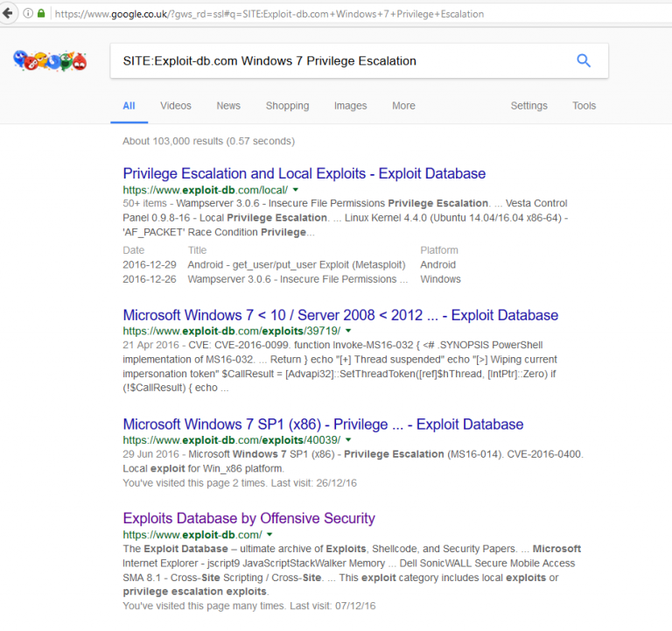Open Privilege Escalation and Local Exploits result

pos(304,173)
